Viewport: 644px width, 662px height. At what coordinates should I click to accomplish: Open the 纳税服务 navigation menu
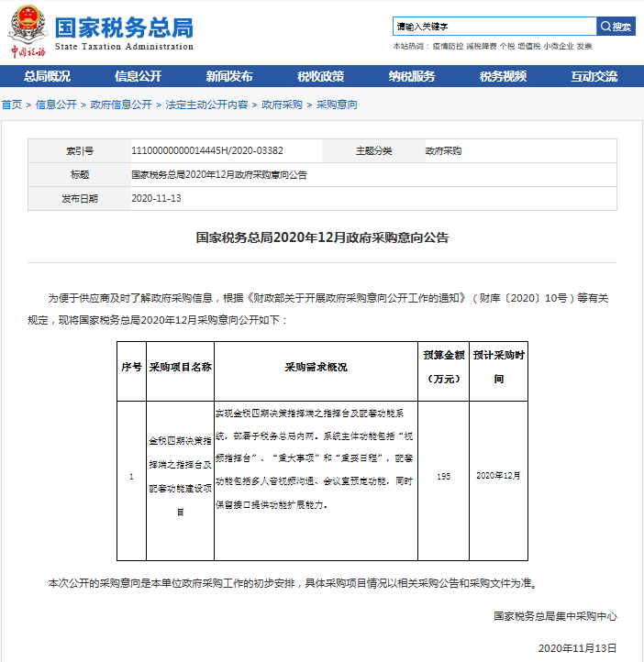click(412, 76)
